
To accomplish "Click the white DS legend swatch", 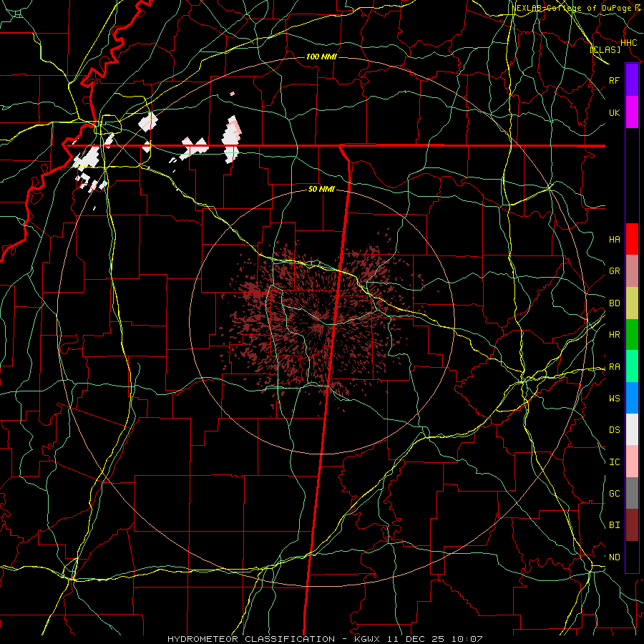I will [632, 429].
